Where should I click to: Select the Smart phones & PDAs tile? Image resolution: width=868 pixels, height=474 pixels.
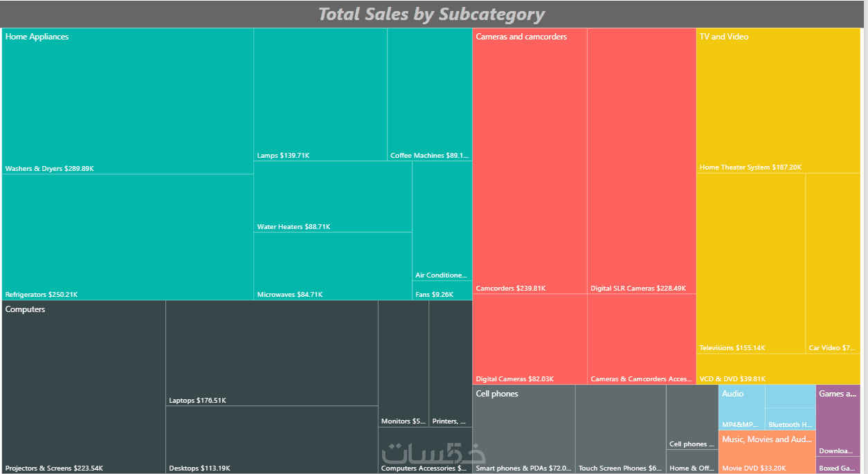[523, 429]
